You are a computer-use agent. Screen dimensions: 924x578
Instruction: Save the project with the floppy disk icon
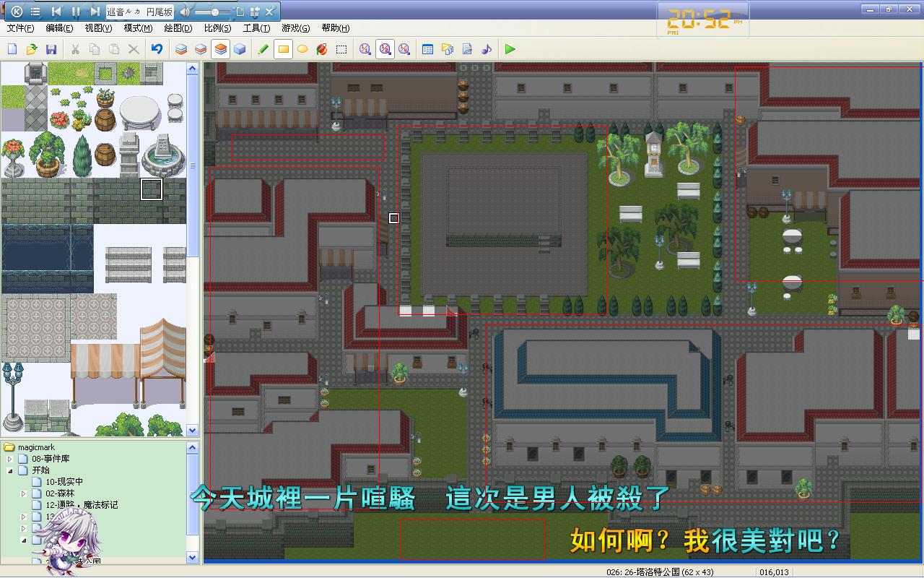51,49
